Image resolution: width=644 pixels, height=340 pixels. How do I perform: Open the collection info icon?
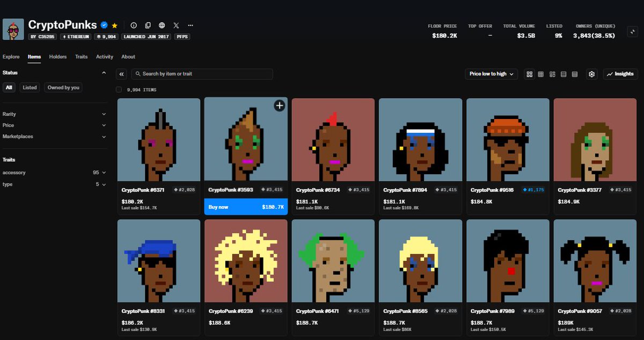click(134, 25)
